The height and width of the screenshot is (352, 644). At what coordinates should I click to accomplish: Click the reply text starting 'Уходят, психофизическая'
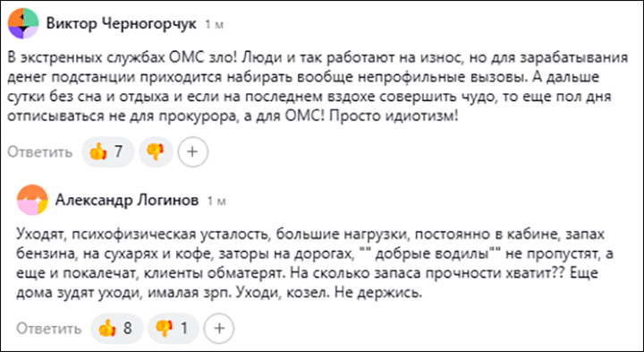click(315, 263)
